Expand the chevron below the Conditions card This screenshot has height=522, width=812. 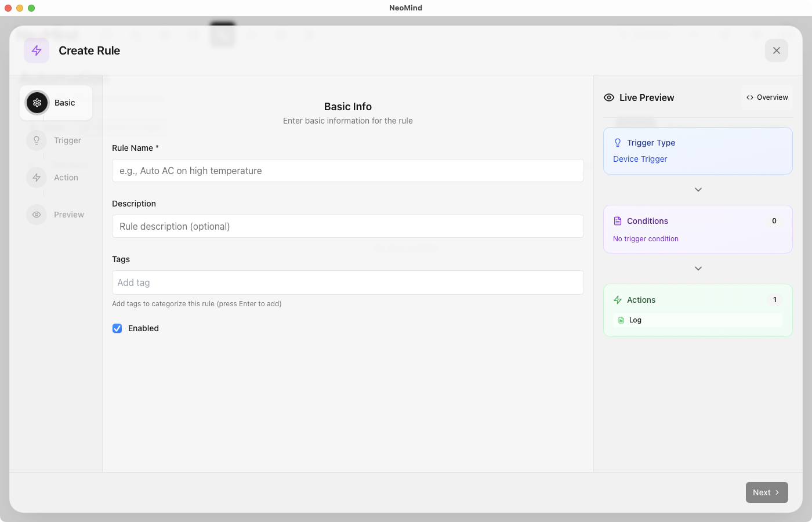698,268
